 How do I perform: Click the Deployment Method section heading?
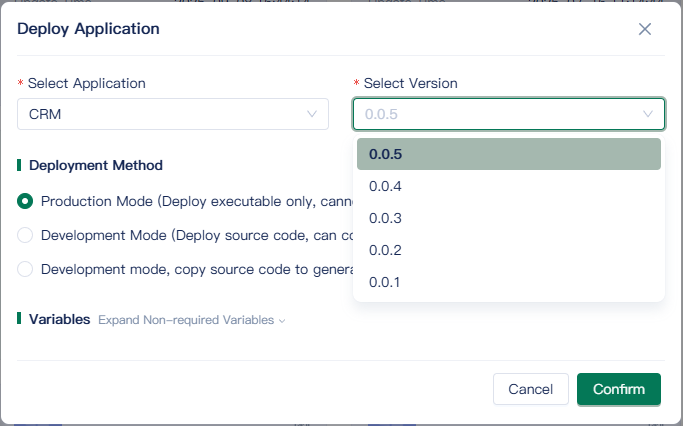coord(96,165)
